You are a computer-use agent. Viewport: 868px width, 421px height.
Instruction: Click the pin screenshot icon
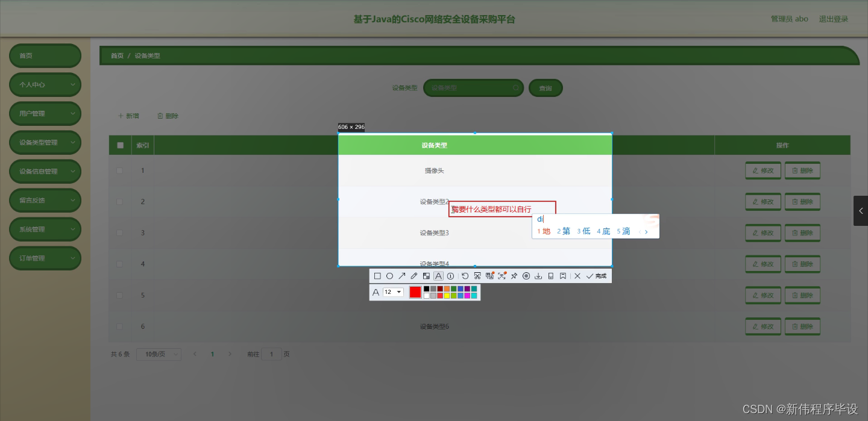(x=514, y=276)
